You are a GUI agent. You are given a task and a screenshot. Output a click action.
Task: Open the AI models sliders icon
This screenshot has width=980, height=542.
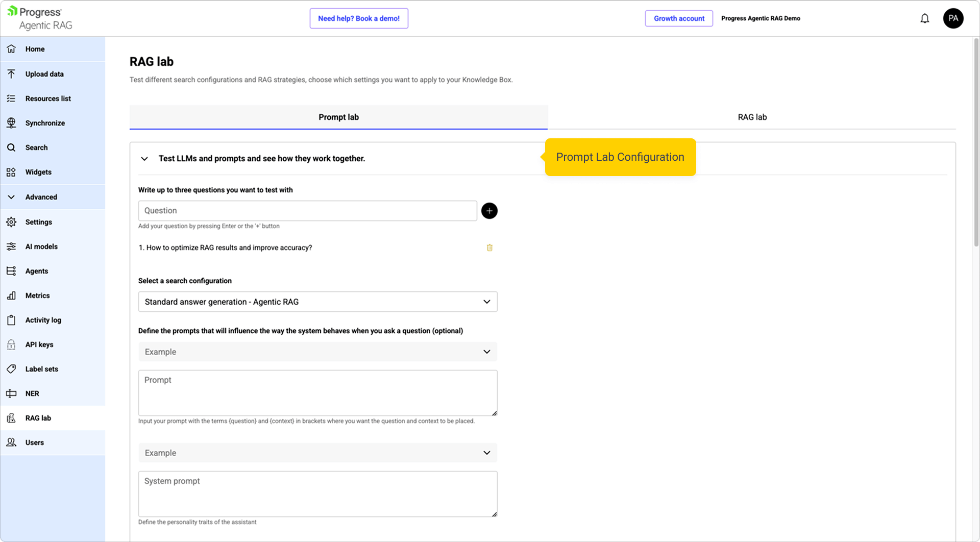11,247
